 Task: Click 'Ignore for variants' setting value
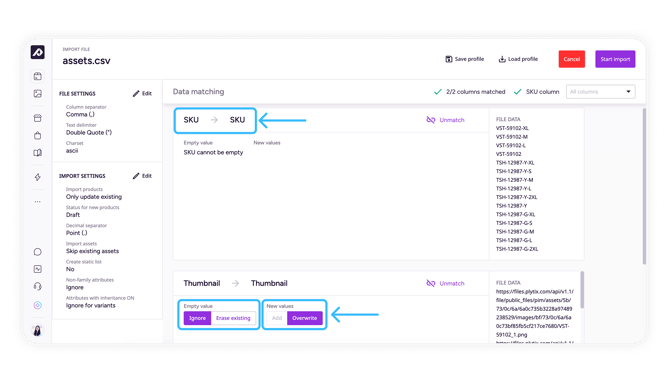(x=91, y=306)
